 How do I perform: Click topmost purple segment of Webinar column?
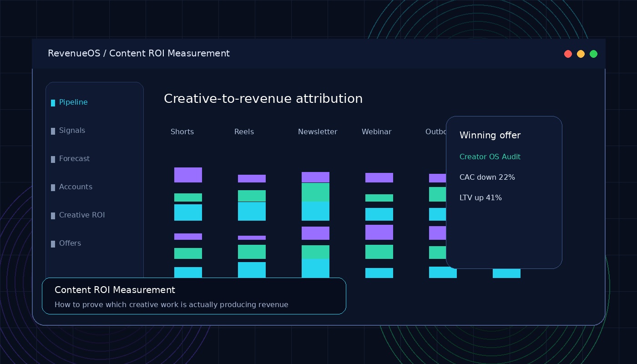click(x=379, y=177)
